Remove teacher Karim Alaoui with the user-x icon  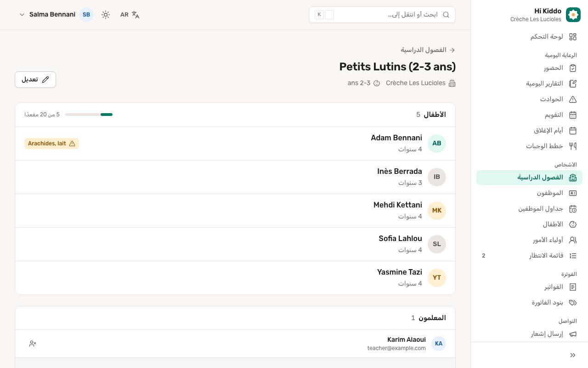(x=33, y=344)
